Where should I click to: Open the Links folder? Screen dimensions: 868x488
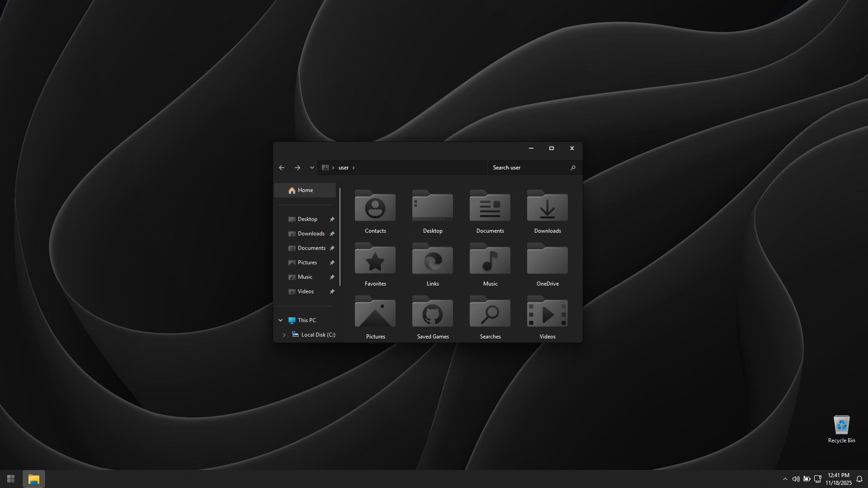(x=432, y=259)
